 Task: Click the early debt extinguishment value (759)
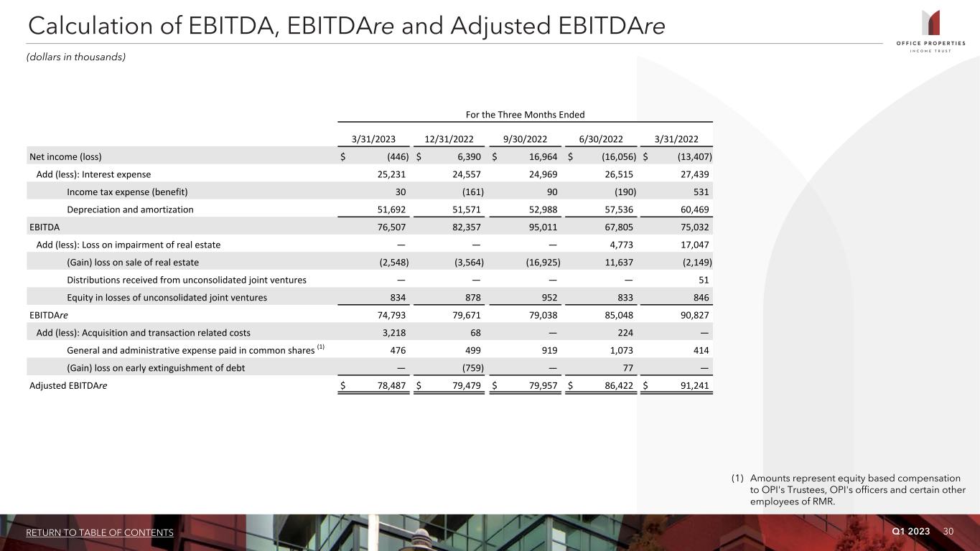pos(472,367)
